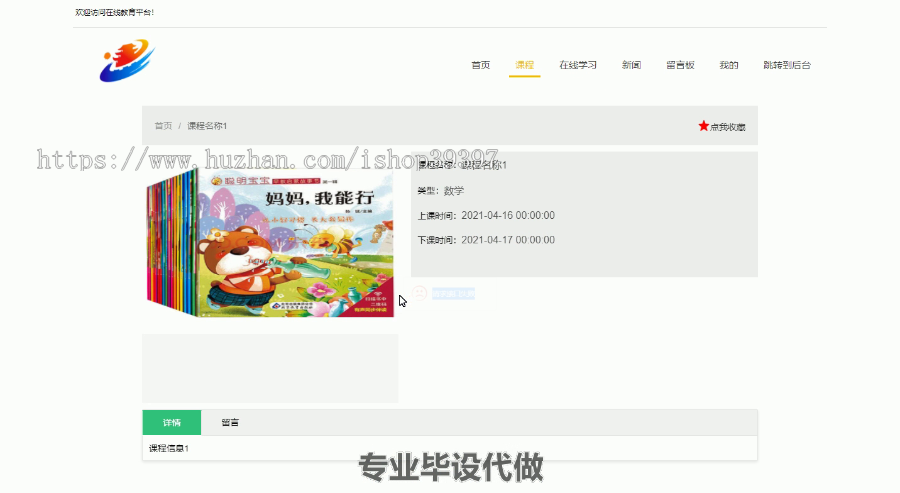The image size is (900, 493).
Task: Open the 留言板 navigation item
Action: click(680, 65)
